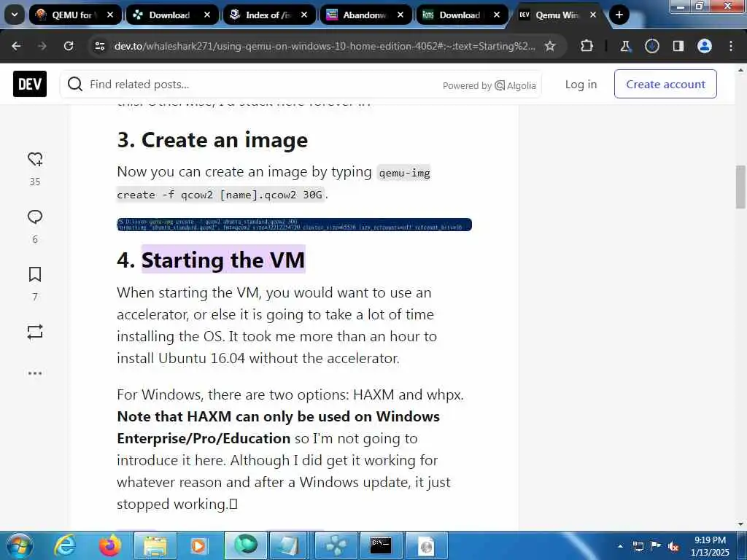
Task: Open the Extensions puzzle icon
Action: tap(587, 46)
